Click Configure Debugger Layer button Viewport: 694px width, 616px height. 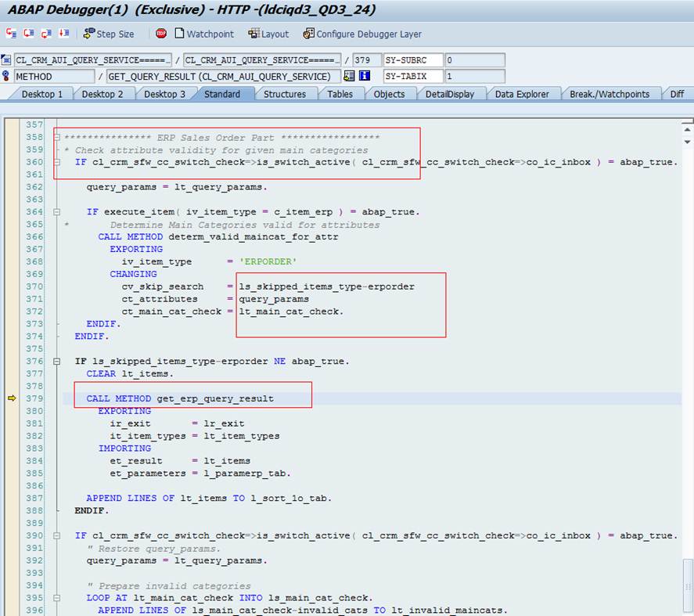[362, 34]
